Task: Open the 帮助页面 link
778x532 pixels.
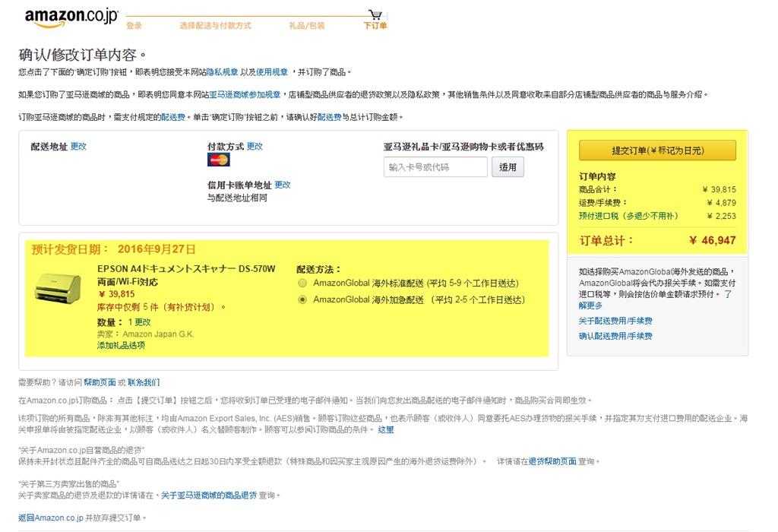Action: (100, 382)
